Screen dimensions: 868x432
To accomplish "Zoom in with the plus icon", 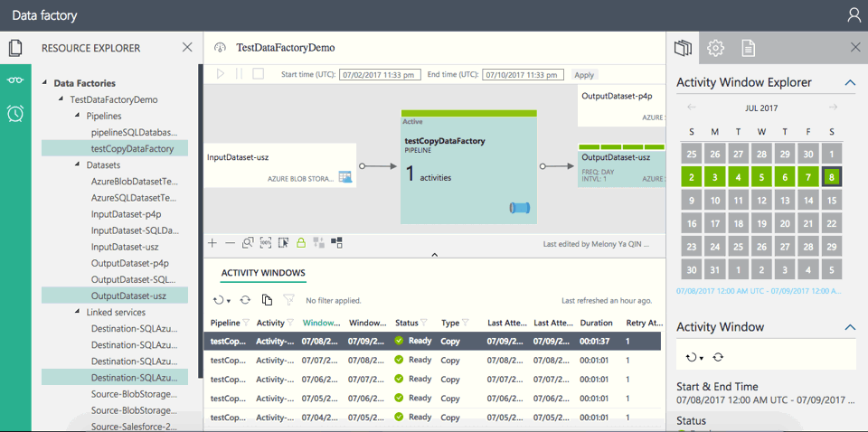I will pos(212,242).
